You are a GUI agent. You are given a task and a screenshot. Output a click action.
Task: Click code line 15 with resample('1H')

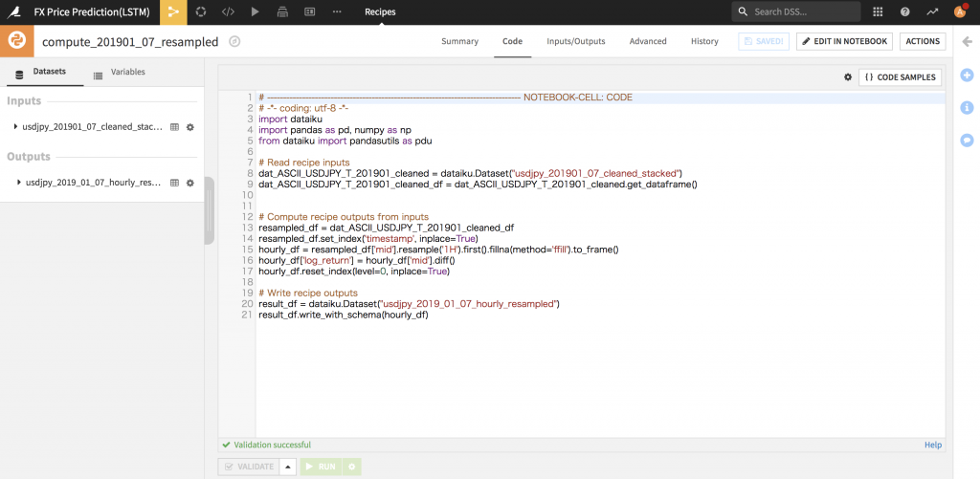tap(438, 250)
